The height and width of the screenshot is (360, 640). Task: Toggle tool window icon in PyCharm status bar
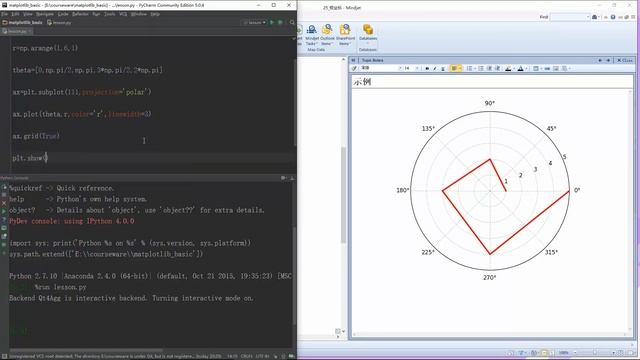pyautogui.click(x=3, y=356)
